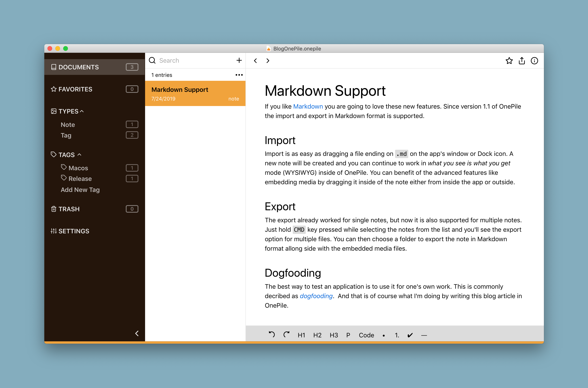Screen dimensions: 588x388
Task: Click the undo arrow in the editor toolbar
Action: click(x=272, y=335)
